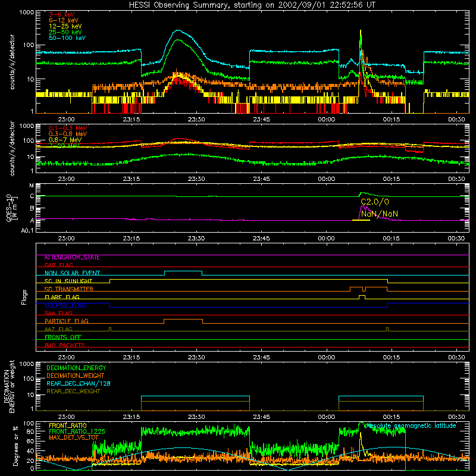
Task: Click the raised NON_SOLAR_EVENT step segment
Action: [183, 271]
